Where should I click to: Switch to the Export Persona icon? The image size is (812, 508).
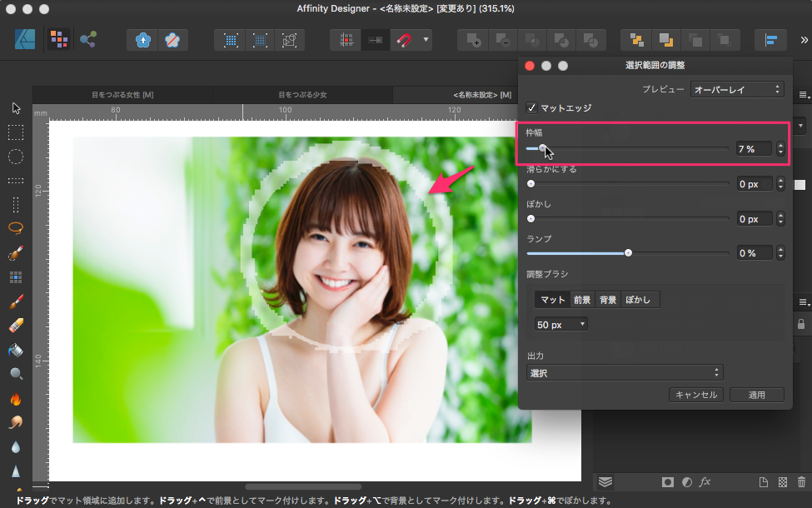(x=87, y=40)
